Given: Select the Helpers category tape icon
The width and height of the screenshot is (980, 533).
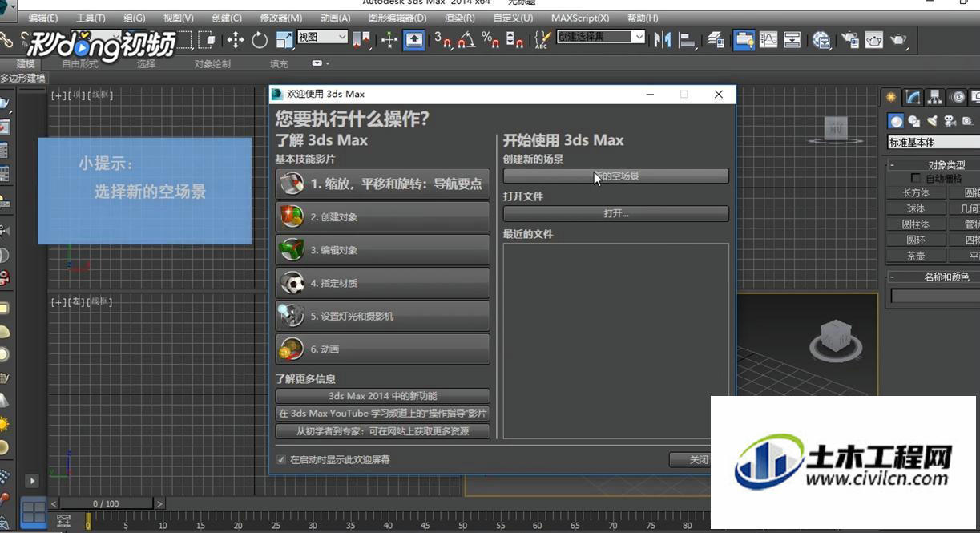Looking at the screenshot, I should [968, 121].
